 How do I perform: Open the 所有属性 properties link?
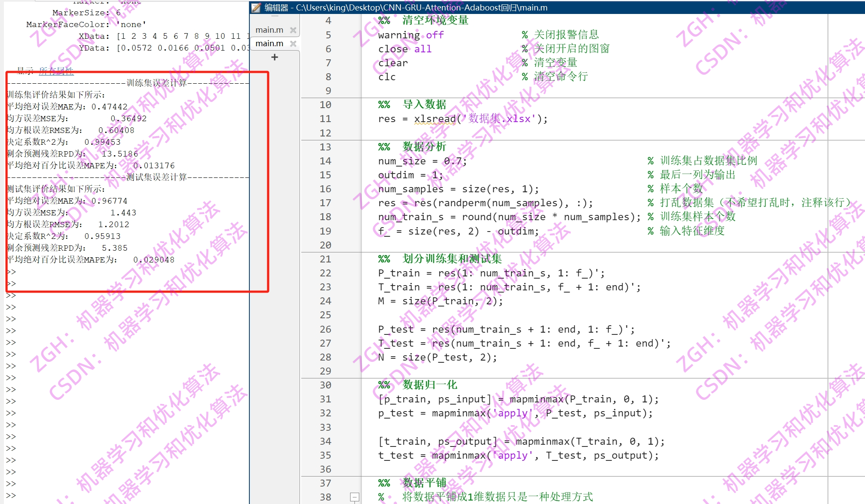57,71
